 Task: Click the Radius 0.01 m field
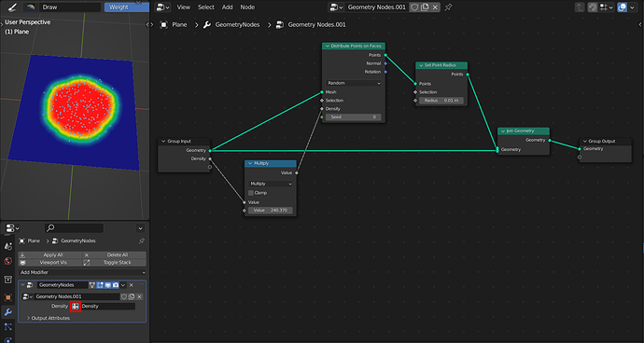[x=441, y=101]
